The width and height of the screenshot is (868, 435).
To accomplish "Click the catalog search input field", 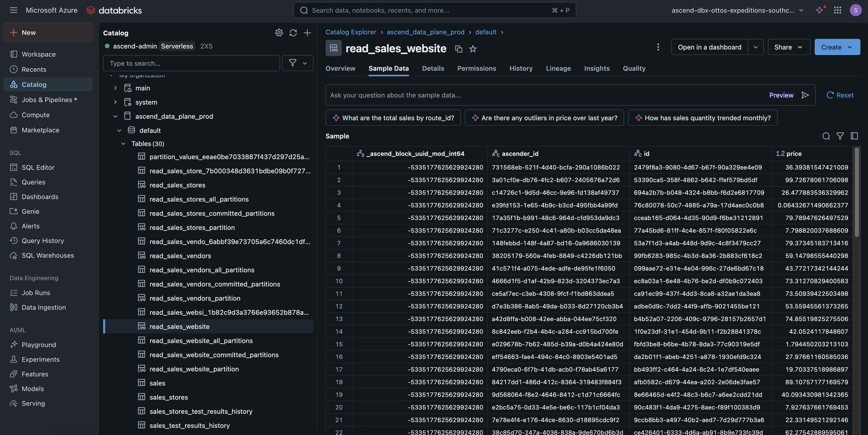I will [191, 63].
